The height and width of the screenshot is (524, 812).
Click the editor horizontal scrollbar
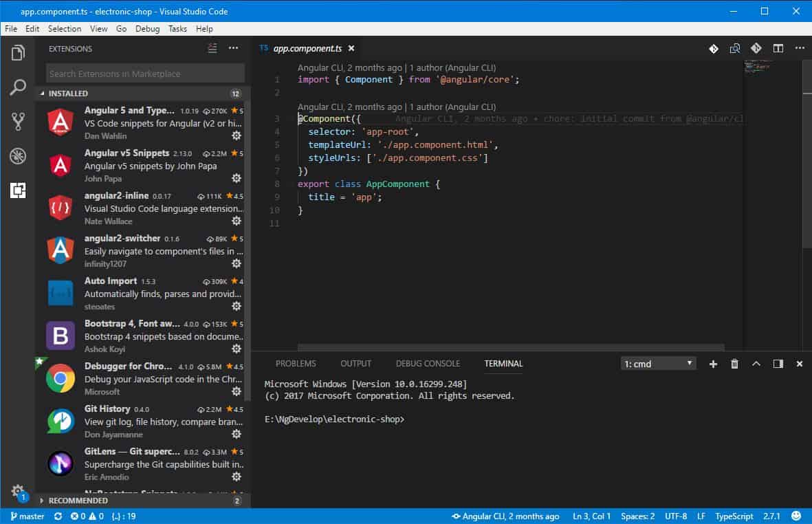(x=511, y=347)
